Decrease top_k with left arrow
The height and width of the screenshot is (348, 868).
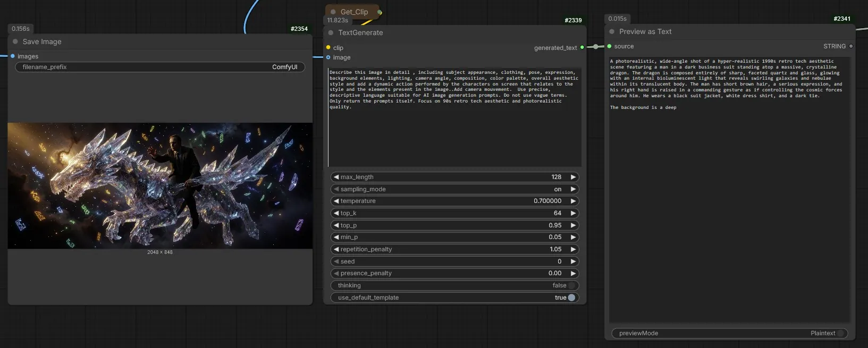(x=336, y=213)
